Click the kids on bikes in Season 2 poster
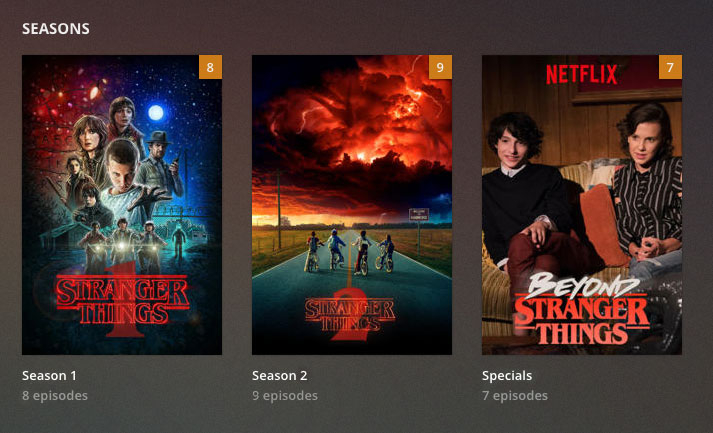Image resolution: width=713 pixels, height=433 pixels. (x=349, y=252)
